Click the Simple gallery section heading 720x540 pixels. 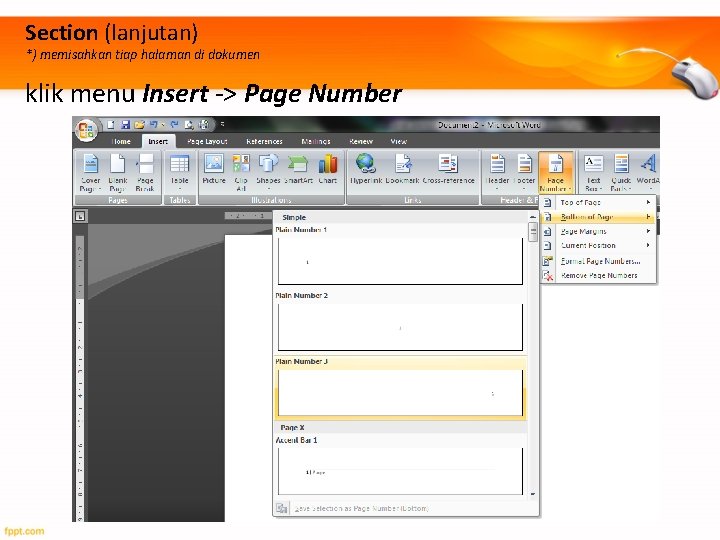tap(294, 217)
